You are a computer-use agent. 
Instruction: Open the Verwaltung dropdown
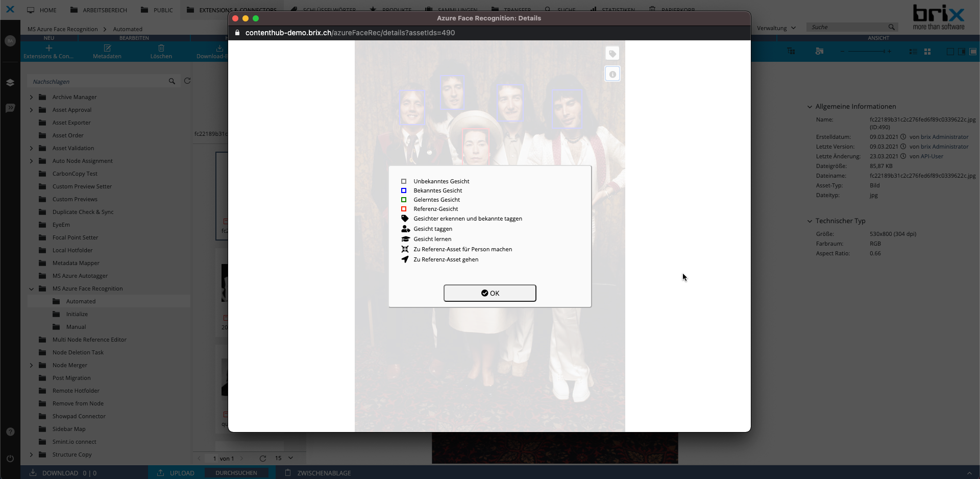tap(776, 28)
